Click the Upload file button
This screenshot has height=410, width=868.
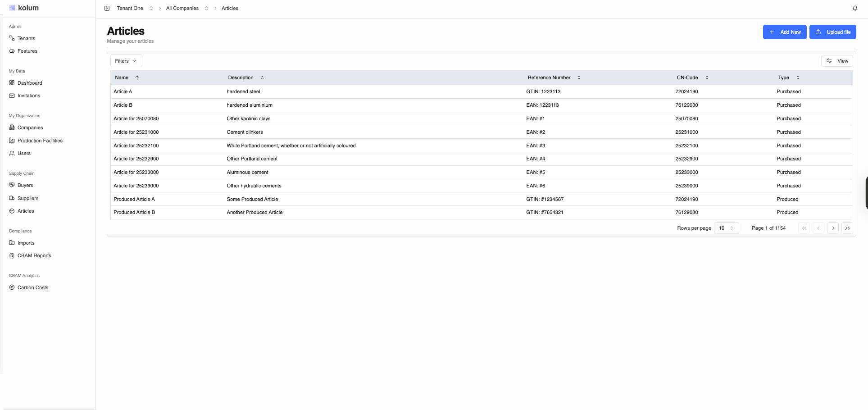pyautogui.click(x=832, y=32)
